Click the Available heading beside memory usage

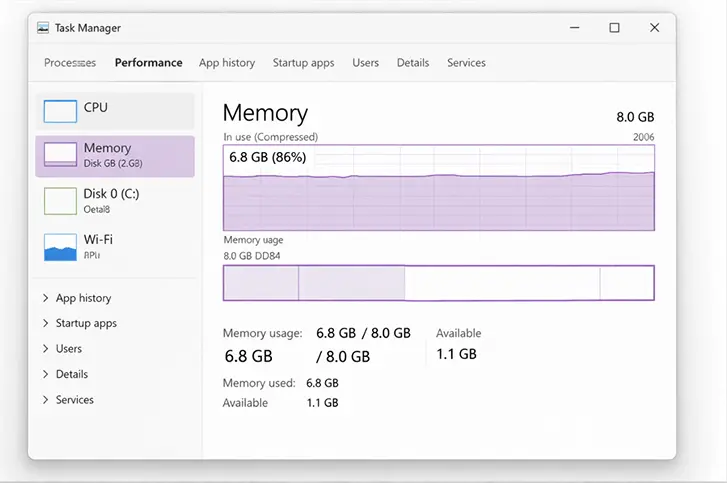tap(459, 333)
